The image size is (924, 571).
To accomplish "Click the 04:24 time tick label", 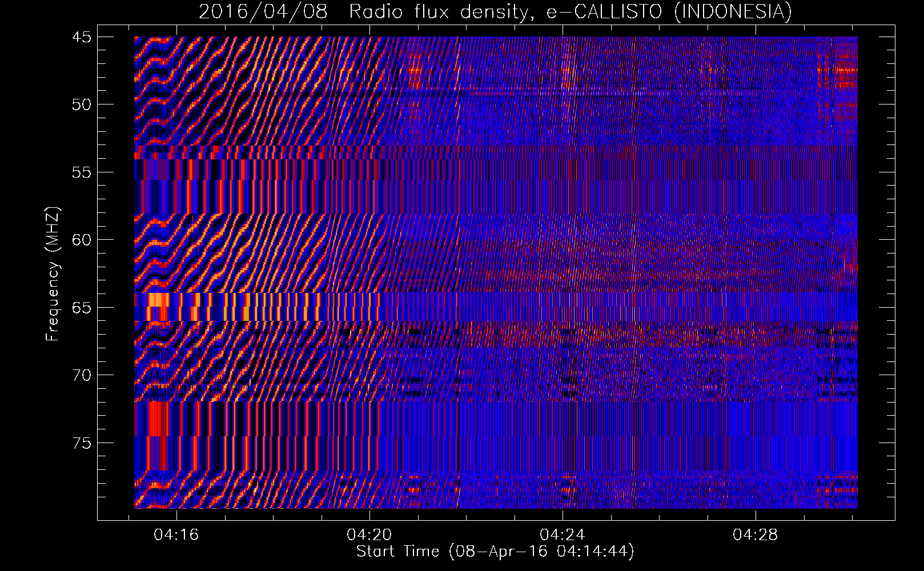I will [x=563, y=535].
